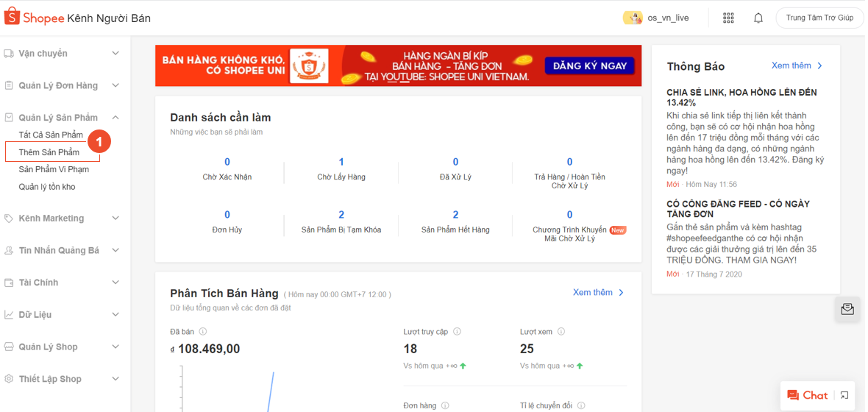Click Chương Trình Khuyến Mãi Chờ Xử Lý count
The height and width of the screenshot is (412, 868).
pos(569,215)
